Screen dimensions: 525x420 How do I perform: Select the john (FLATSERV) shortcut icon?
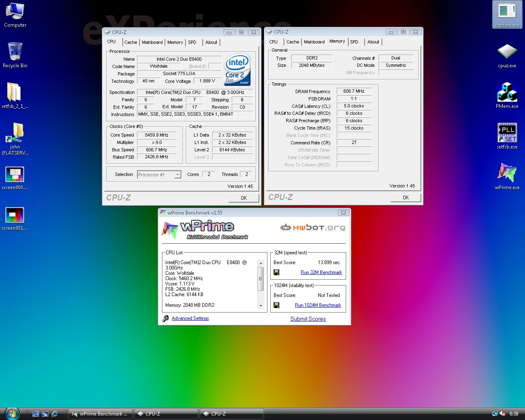(x=15, y=139)
